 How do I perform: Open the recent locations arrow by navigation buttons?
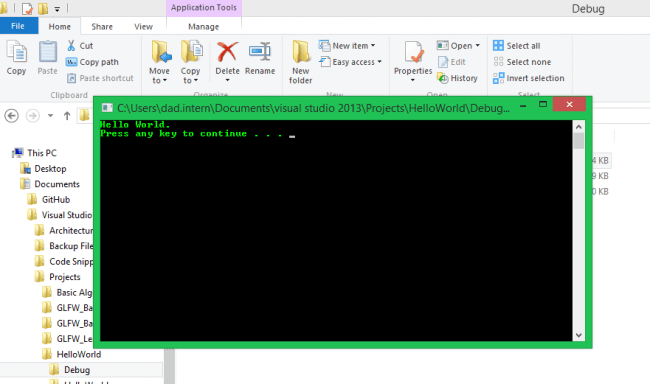[50, 116]
